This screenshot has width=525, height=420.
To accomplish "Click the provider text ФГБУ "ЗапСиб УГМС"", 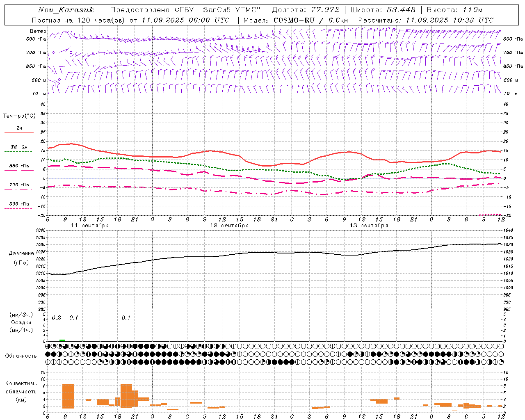I will click(218, 10).
